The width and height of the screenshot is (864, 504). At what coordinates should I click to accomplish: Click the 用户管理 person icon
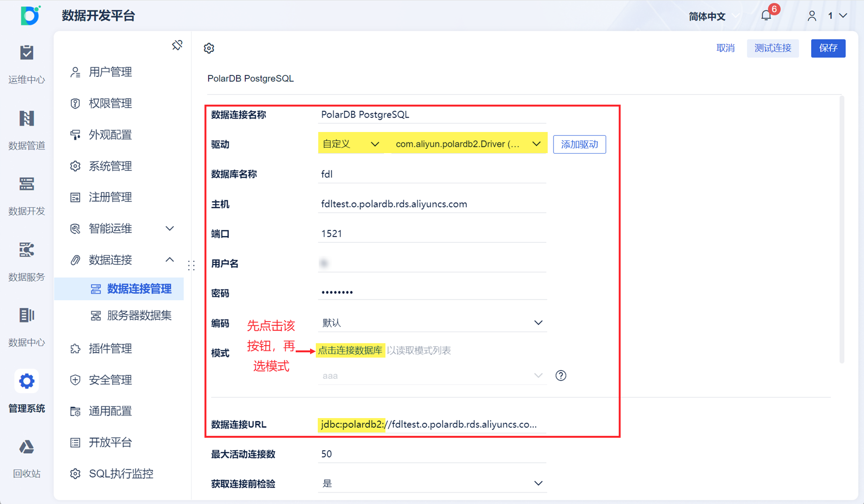(x=75, y=72)
